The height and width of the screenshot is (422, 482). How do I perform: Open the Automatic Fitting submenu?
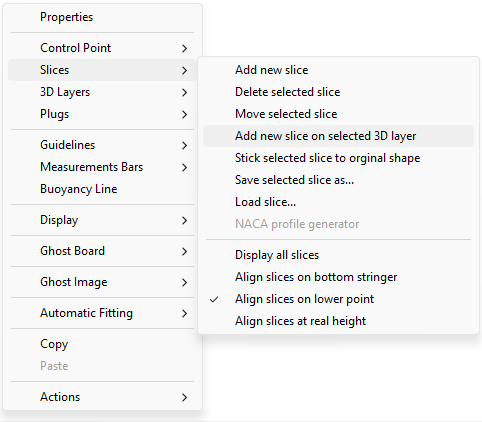(102, 313)
